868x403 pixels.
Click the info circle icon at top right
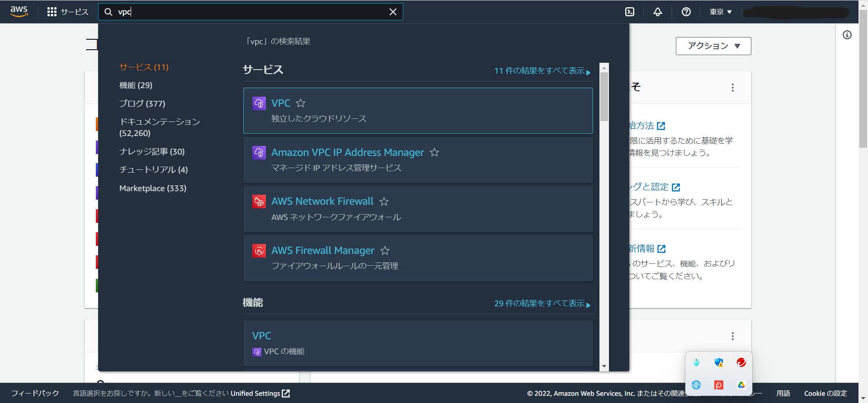point(847,35)
